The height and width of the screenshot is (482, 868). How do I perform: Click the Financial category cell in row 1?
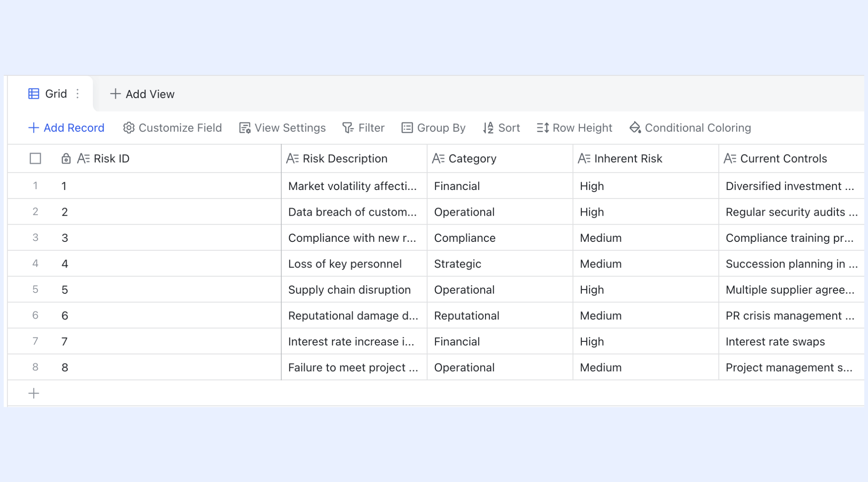coord(500,186)
